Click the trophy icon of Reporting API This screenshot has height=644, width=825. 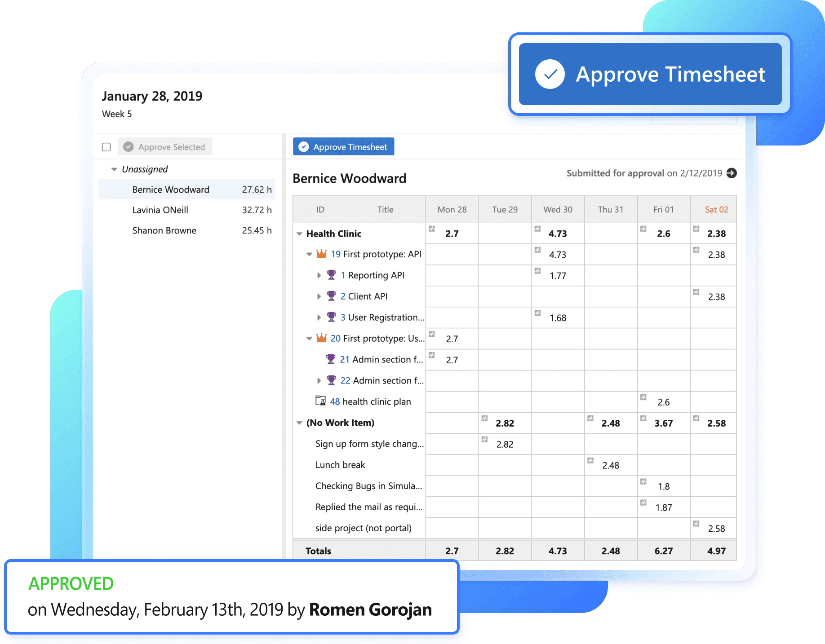coord(331,274)
